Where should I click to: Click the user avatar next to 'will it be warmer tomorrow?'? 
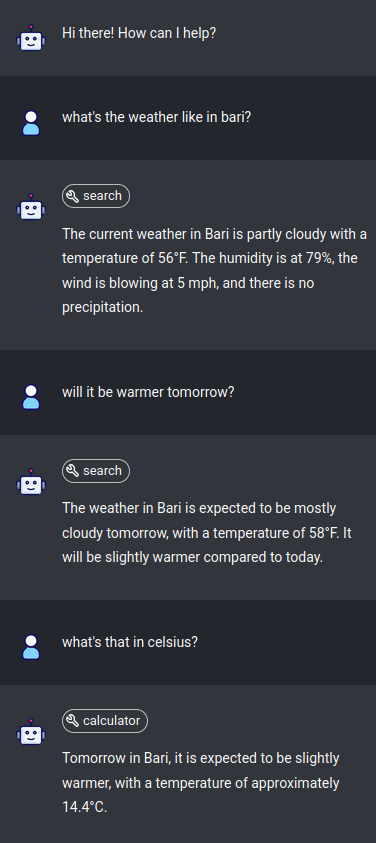click(x=31, y=397)
